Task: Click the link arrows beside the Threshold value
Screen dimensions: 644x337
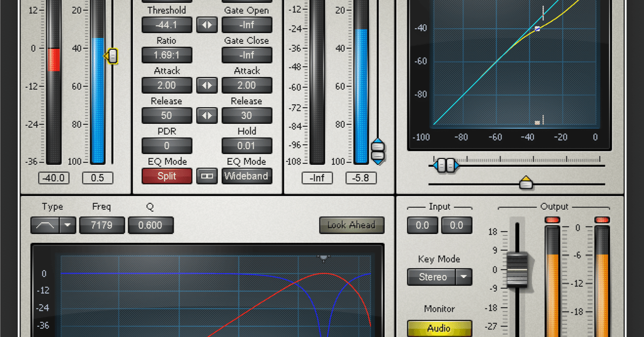Action: 207,25
